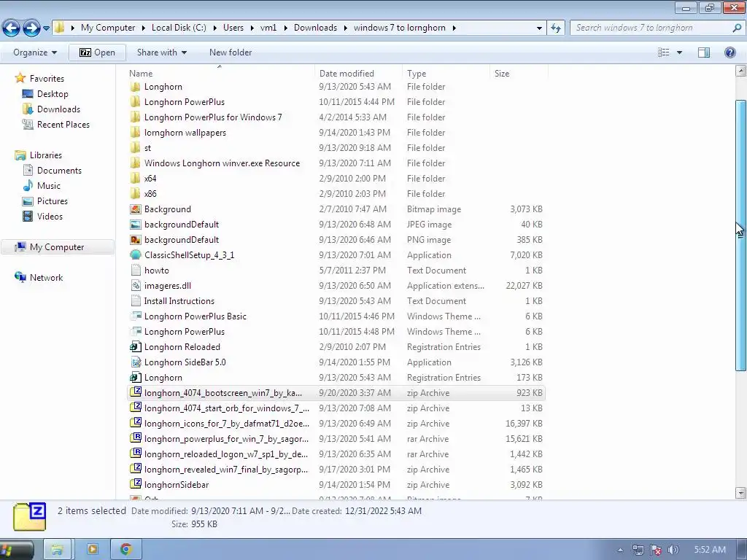Open Recent Places in the navigation pane

pyautogui.click(x=63, y=124)
